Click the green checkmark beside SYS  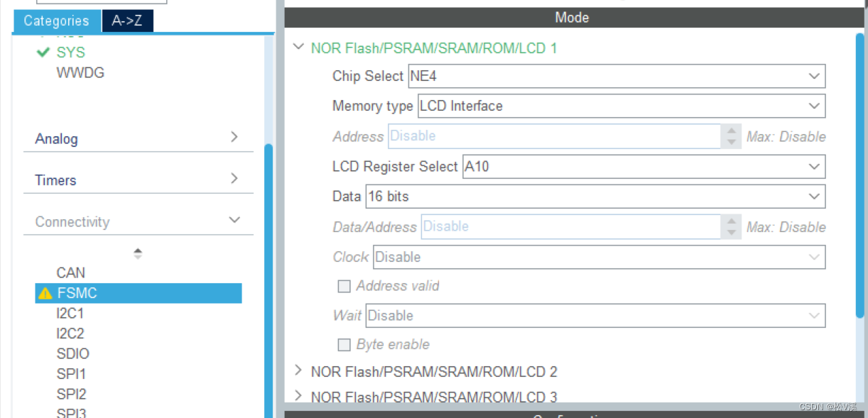point(43,52)
